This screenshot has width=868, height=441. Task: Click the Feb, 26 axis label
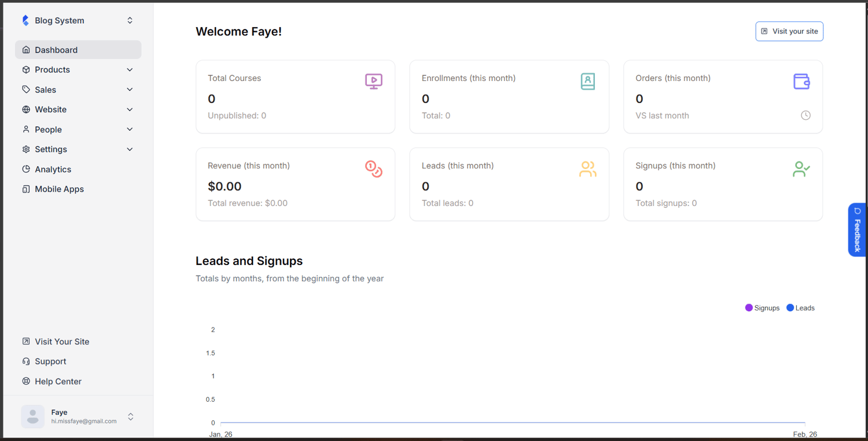[x=805, y=434]
